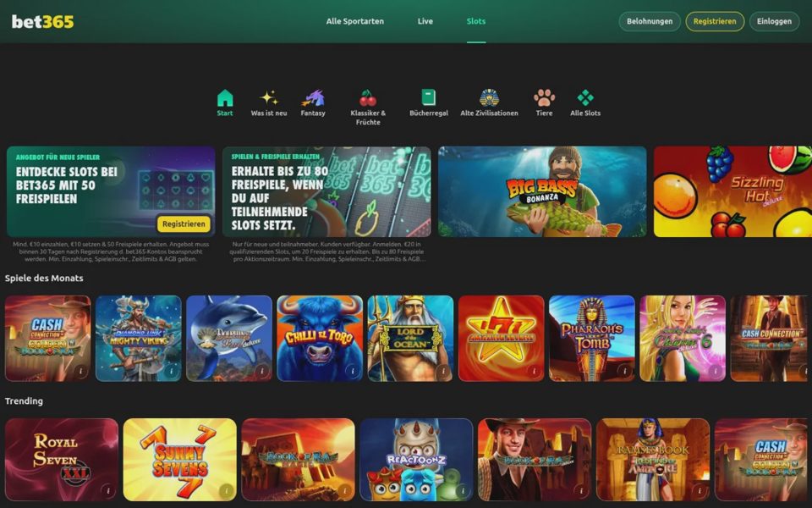This screenshot has height=508, width=812.
Task: Open the Entdecke Slots 50 Freispielen banner
Action: click(111, 191)
